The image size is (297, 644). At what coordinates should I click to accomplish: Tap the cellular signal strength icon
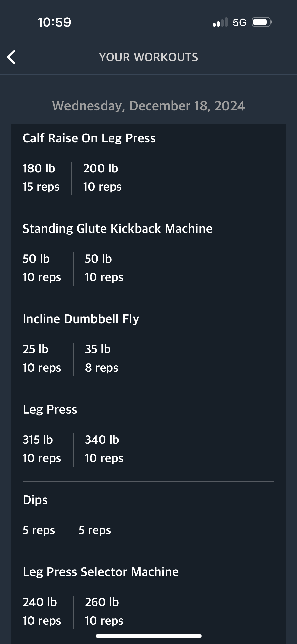220,22
